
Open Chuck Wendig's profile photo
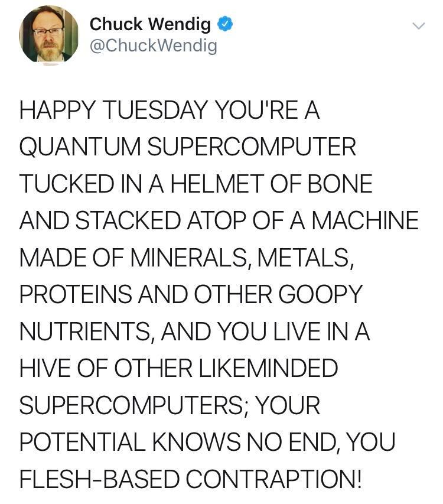[48, 34]
